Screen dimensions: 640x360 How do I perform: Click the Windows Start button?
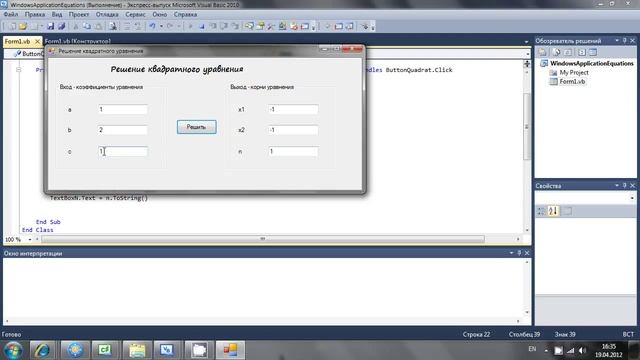point(13,350)
